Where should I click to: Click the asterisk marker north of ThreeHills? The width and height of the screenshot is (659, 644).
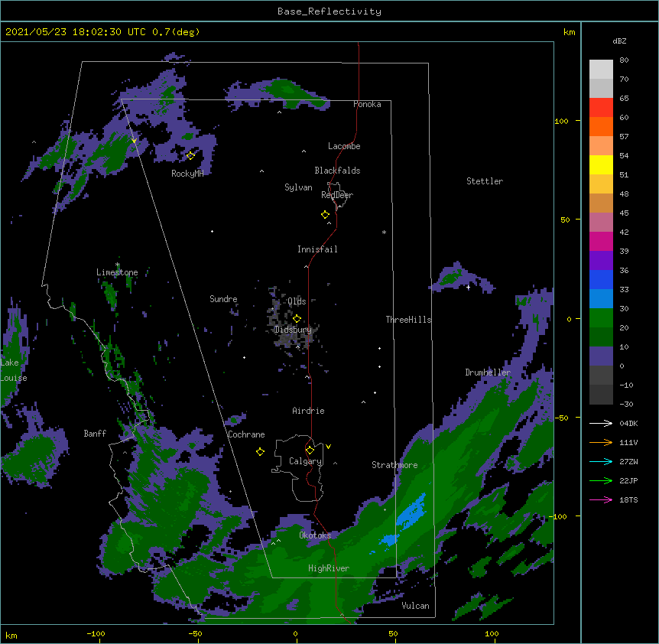tap(384, 232)
